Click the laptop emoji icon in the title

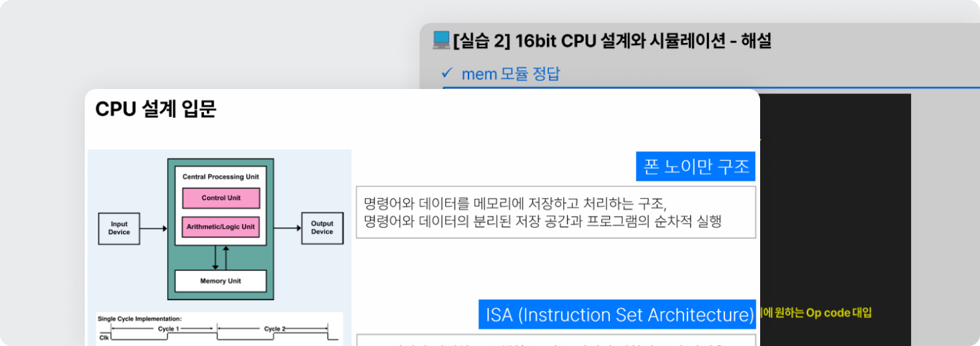441,39
